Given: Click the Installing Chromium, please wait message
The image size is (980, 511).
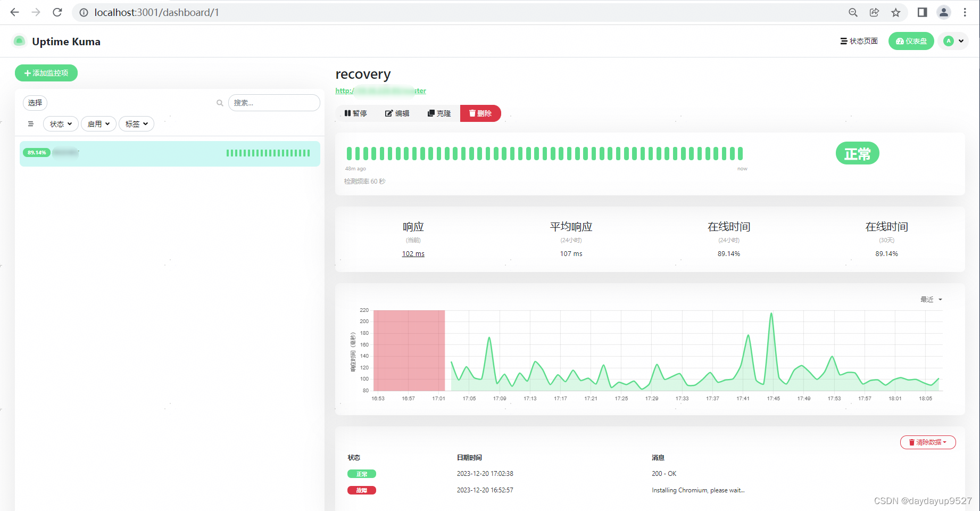Looking at the screenshot, I should click(x=698, y=490).
